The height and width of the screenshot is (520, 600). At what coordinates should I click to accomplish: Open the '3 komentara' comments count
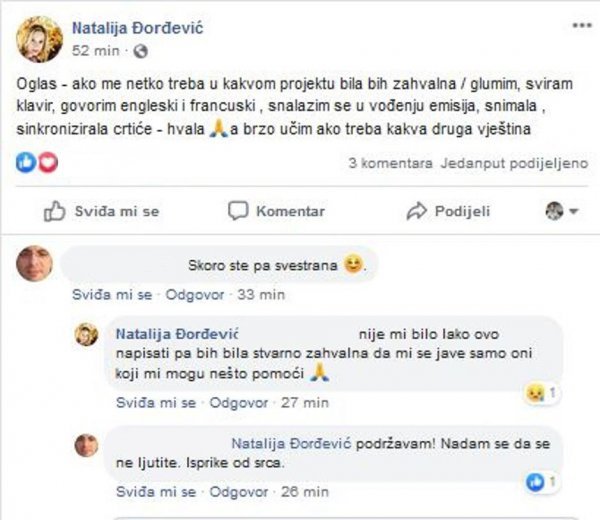click(x=390, y=163)
